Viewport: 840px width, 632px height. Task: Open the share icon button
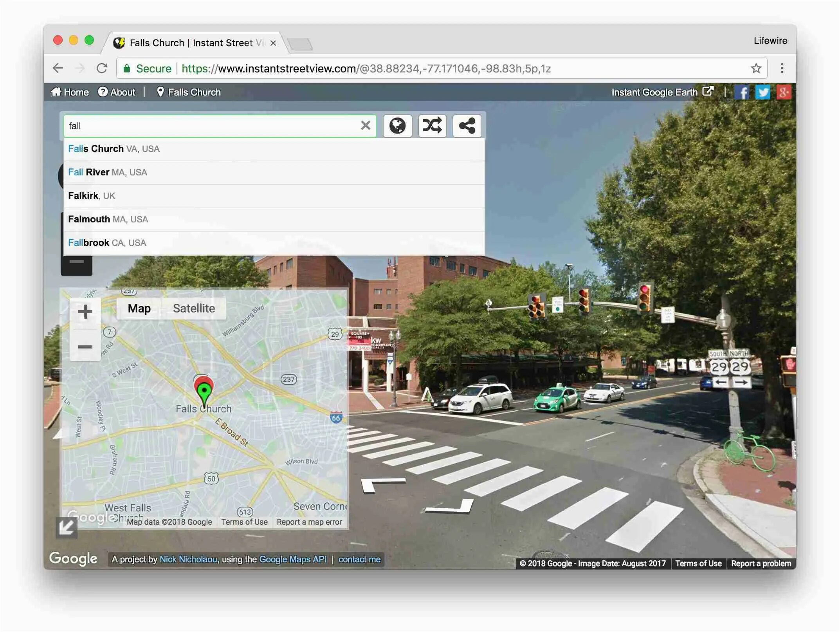click(x=467, y=126)
